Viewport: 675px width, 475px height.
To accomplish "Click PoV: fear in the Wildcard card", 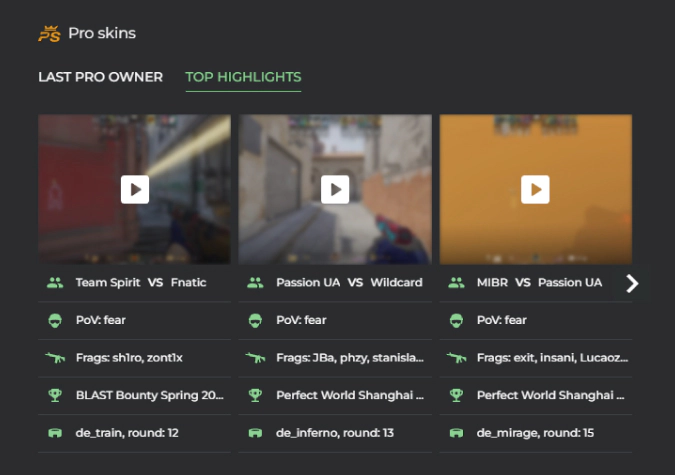I will coord(301,320).
